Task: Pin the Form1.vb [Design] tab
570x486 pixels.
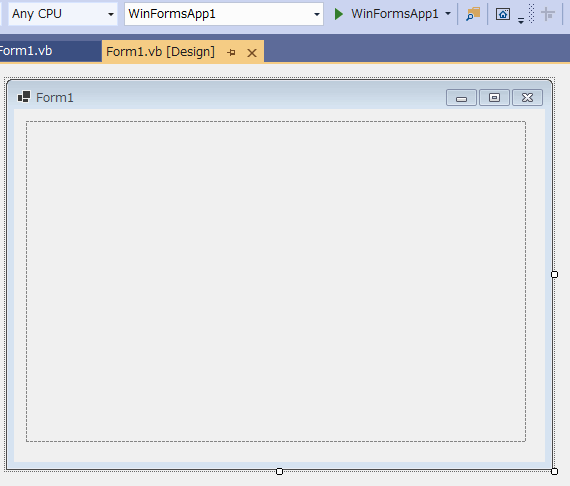Action: (x=231, y=53)
